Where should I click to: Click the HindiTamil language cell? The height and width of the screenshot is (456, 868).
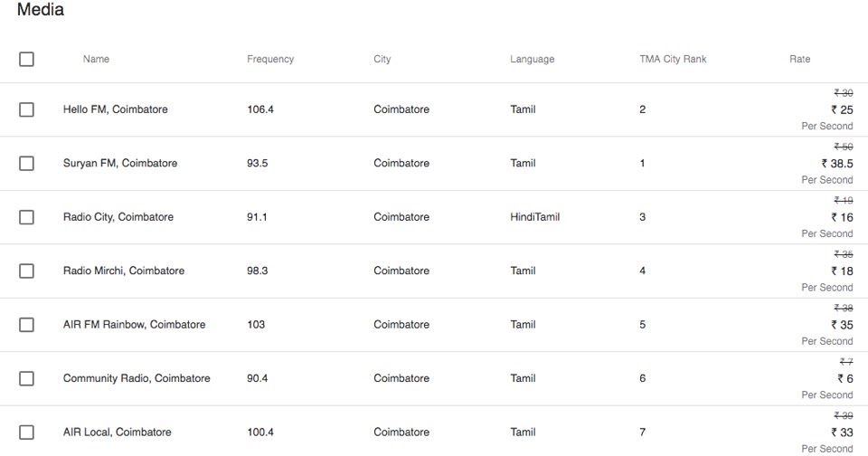534,217
